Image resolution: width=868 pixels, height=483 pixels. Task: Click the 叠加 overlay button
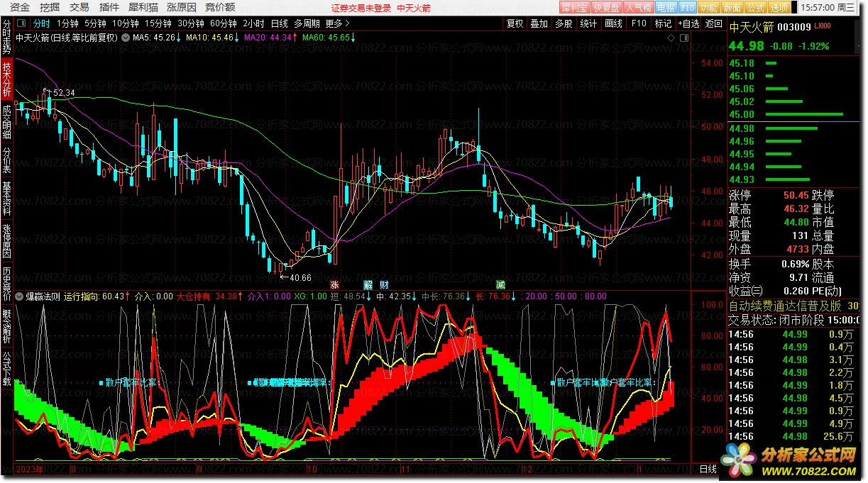click(539, 23)
